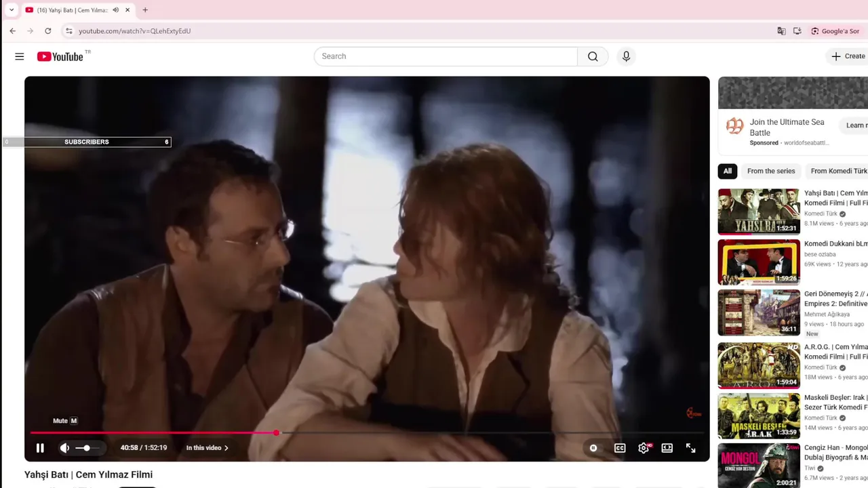Adjust the volume slider

[x=87, y=448]
